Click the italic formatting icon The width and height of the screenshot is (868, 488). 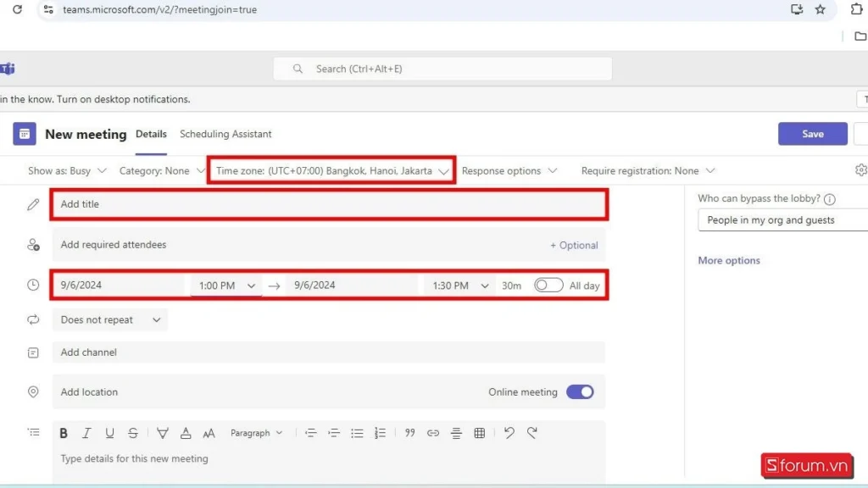[x=86, y=433]
